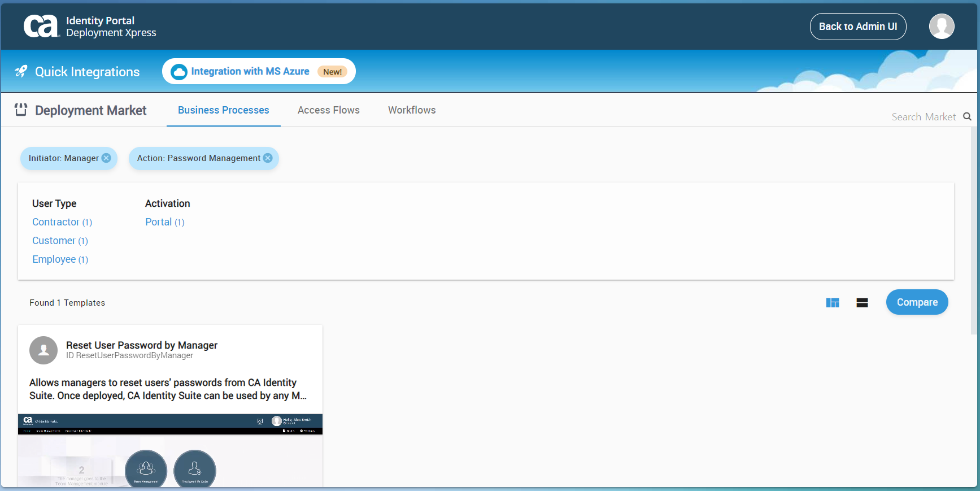
Task: Remove the Initiator: Manager filter
Action: pos(106,158)
